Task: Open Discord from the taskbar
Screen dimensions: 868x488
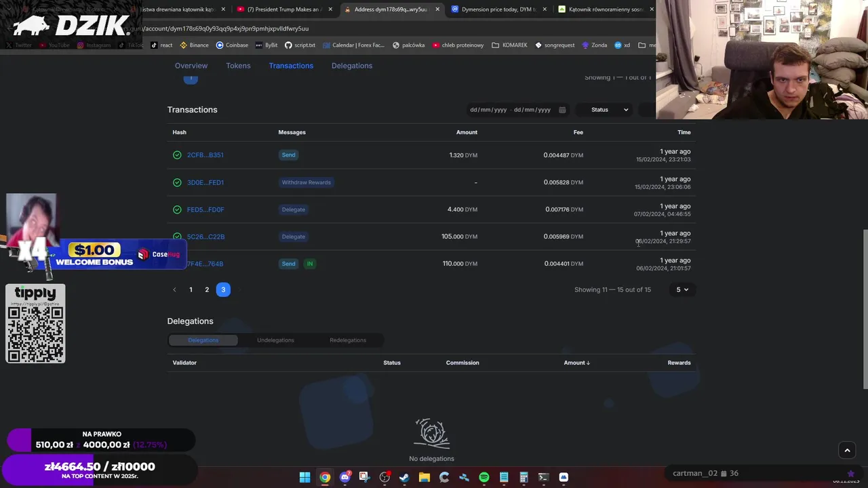Action: [x=344, y=477]
